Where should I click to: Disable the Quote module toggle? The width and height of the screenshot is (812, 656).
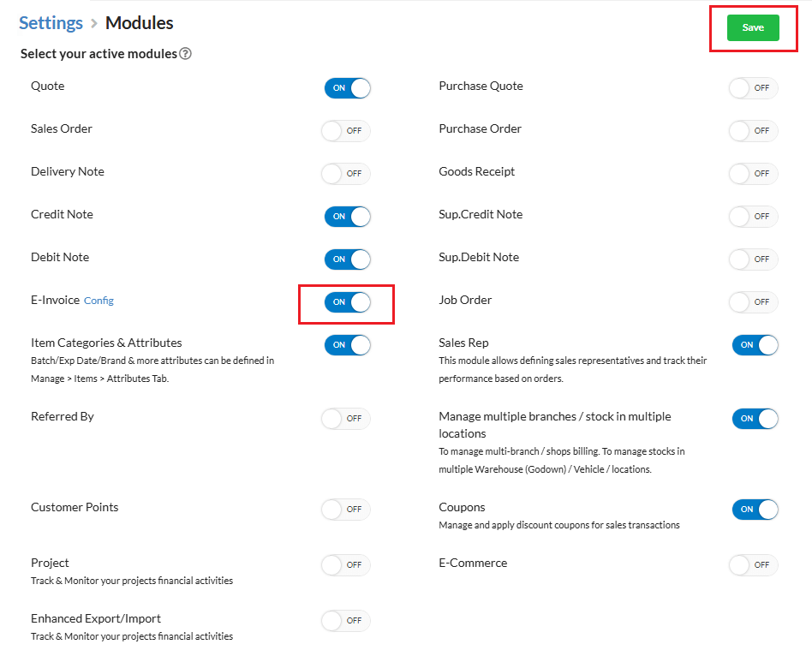coord(347,87)
